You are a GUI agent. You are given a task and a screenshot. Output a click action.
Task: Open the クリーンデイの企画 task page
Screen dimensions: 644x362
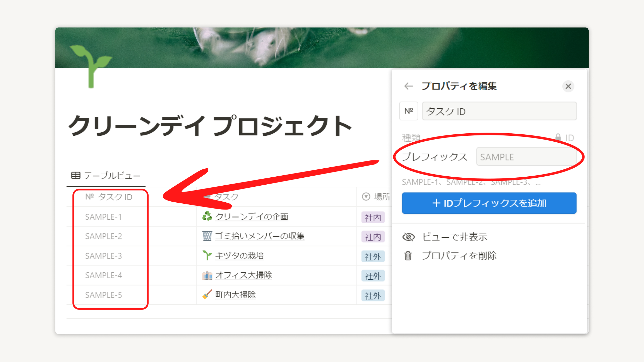pos(251,217)
